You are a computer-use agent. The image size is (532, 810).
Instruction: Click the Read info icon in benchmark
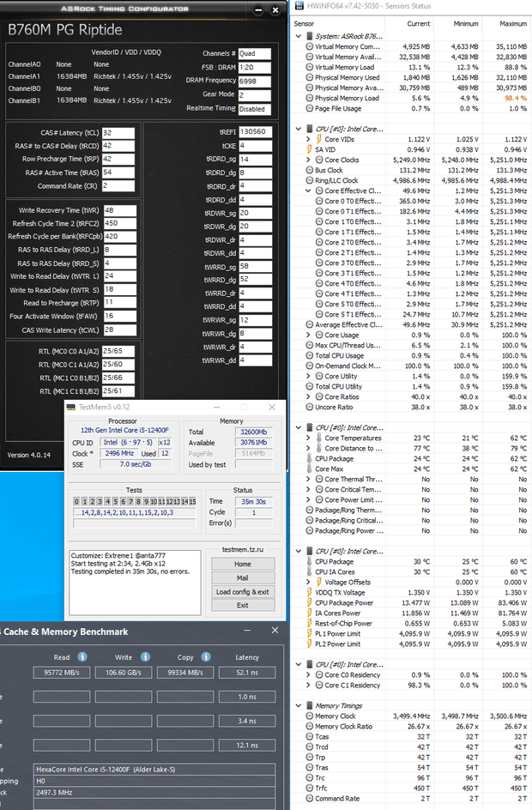point(82,656)
